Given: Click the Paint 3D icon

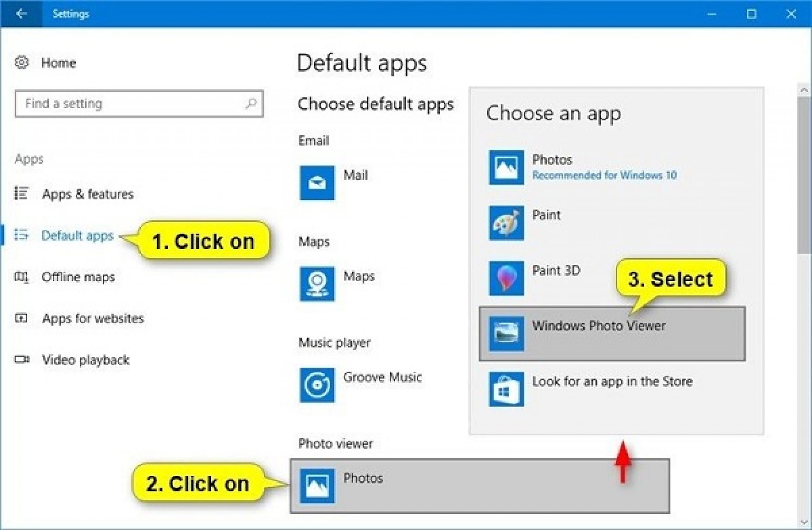Looking at the screenshot, I should click(506, 278).
